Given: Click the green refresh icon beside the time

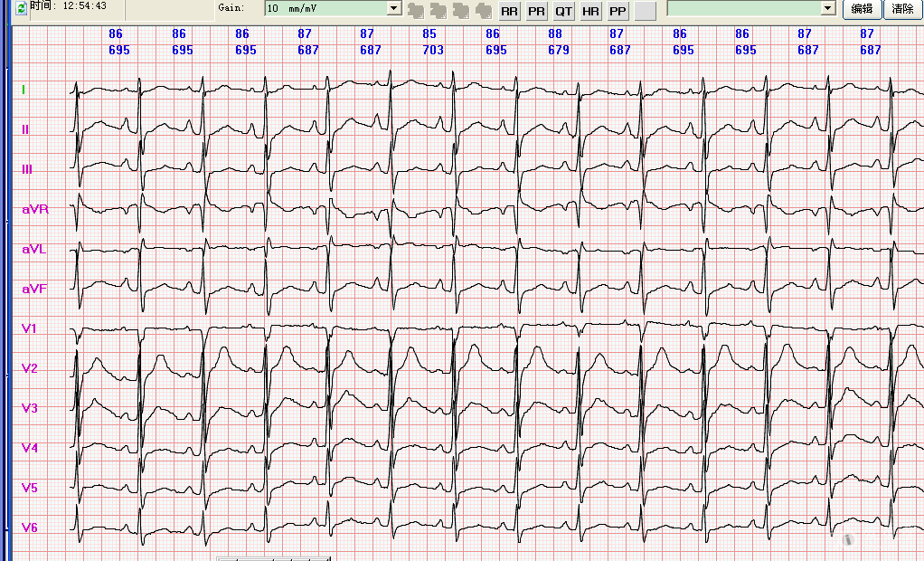Looking at the screenshot, I should [22, 6].
